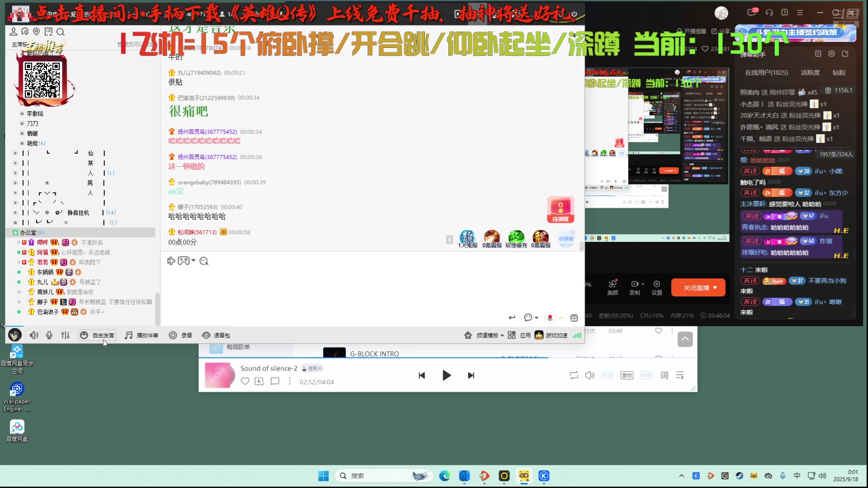Switch to the 活跃度 tab
The image size is (868, 488).
(810, 72)
